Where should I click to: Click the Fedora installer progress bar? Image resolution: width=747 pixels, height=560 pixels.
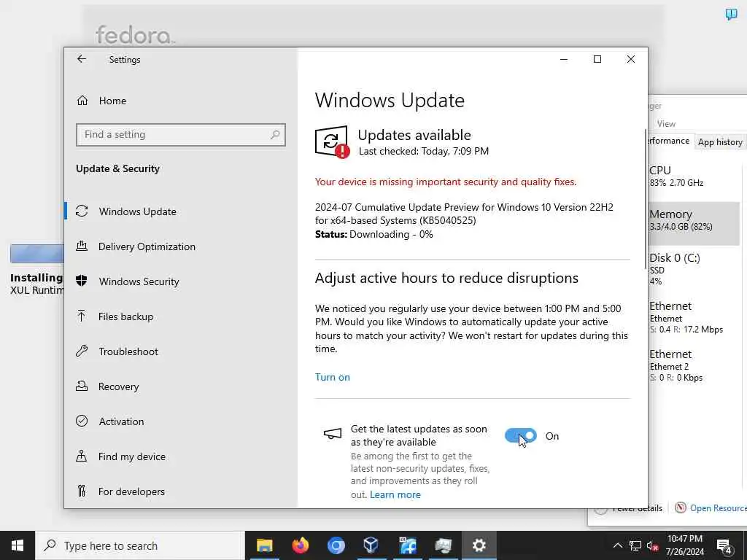[37, 253]
